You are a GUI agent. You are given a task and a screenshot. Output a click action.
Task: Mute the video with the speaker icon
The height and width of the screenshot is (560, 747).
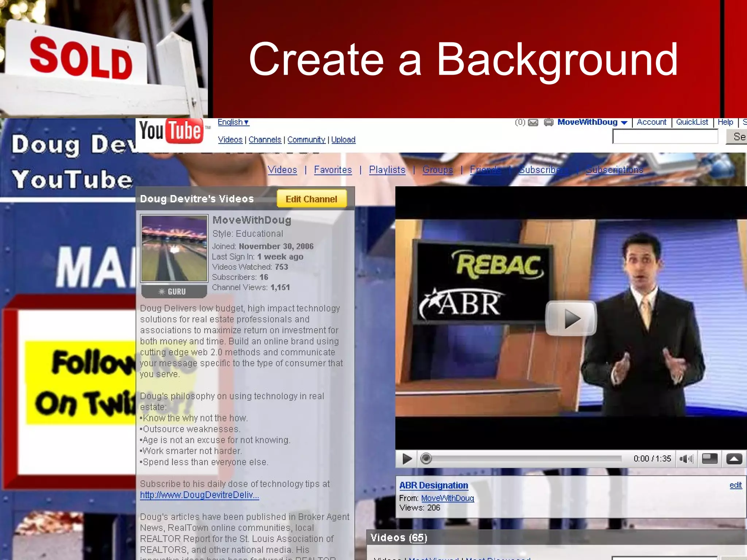[x=686, y=459]
